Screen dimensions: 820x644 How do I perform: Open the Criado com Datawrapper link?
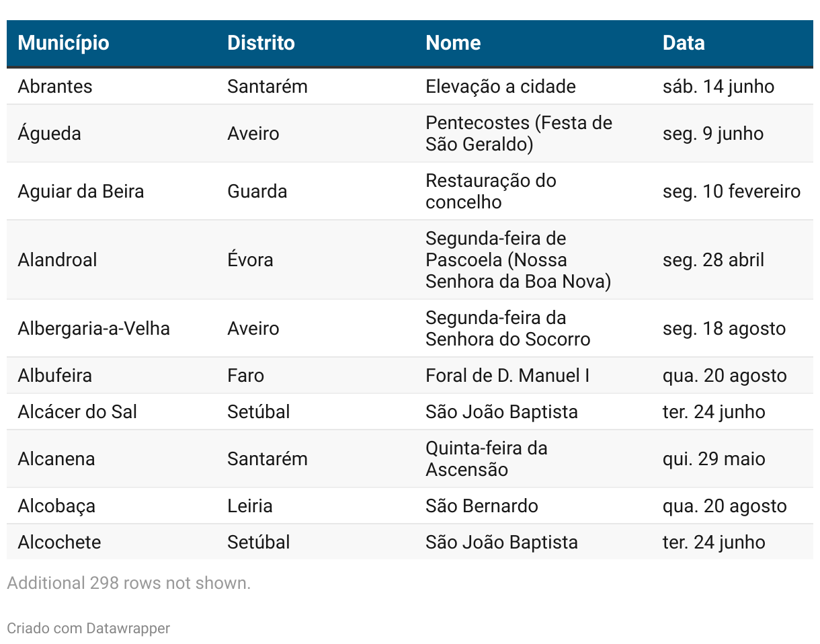point(88,629)
